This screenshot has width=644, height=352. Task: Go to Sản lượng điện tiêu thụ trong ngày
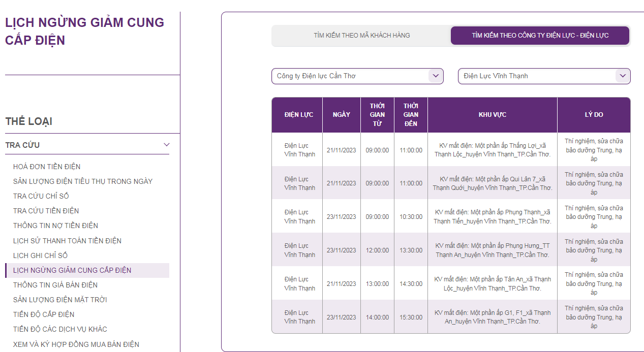pyautogui.click(x=83, y=181)
